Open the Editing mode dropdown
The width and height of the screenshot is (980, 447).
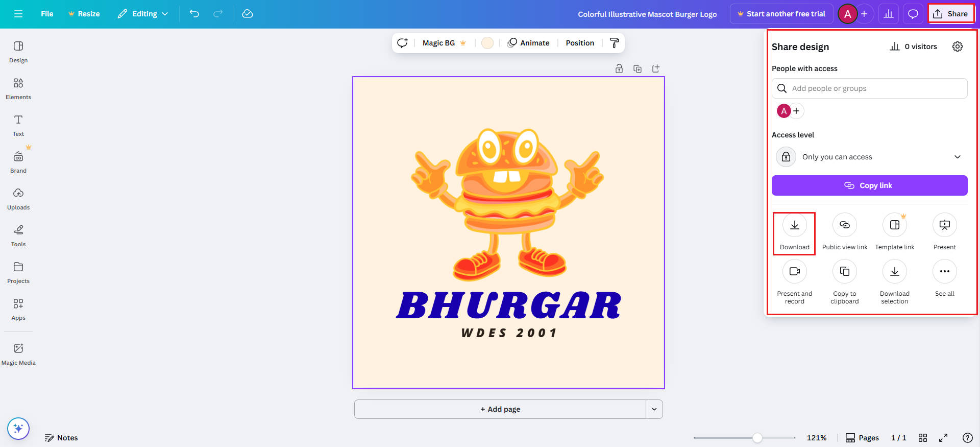pyautogui.click(x=143, y=14)
